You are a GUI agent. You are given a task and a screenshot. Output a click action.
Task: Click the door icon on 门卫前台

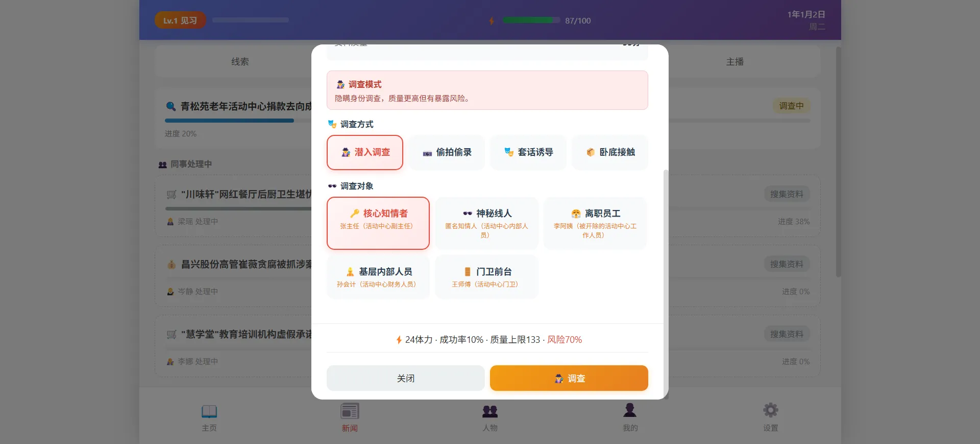point(468,271)
